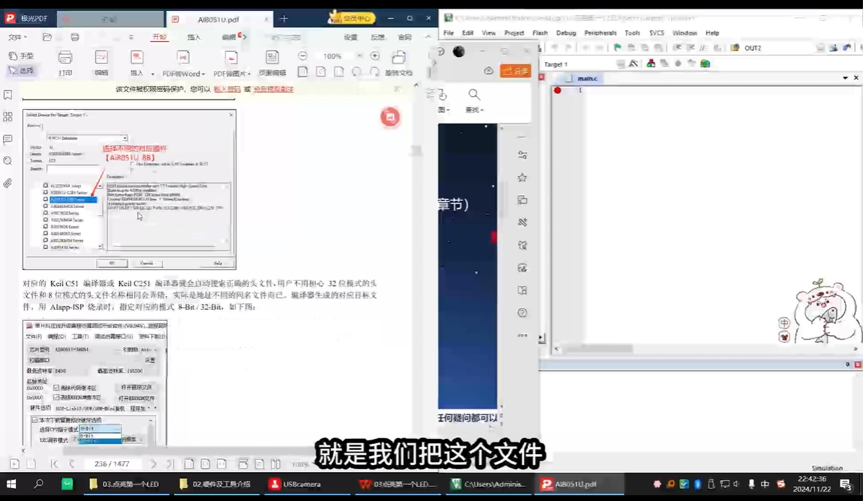The width and height of the screenshot is (868, 501).
Task: Open Windows Start menu
Action: pyautogui.click(x=12, y=484)
